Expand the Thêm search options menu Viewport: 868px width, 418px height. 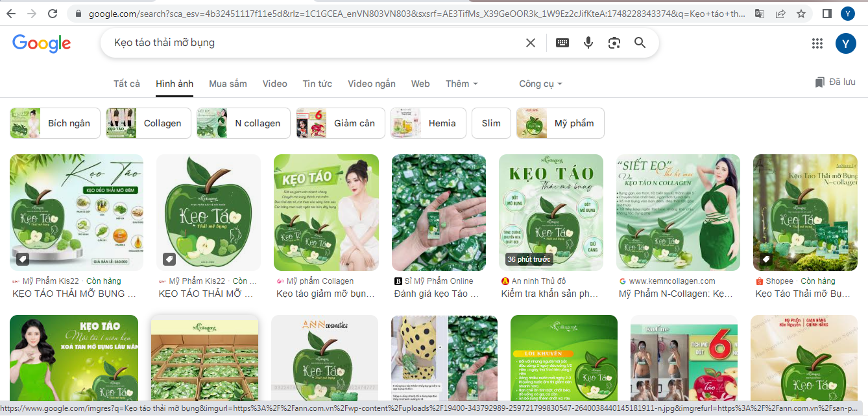pyautogui.click(x=461, y=83)
